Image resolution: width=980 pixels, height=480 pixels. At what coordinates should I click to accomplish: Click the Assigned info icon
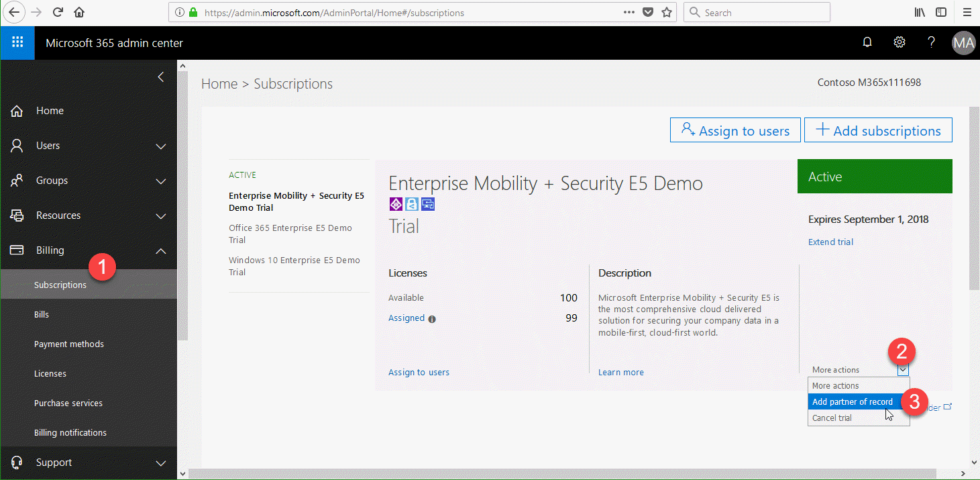click(x=432, y=319)
